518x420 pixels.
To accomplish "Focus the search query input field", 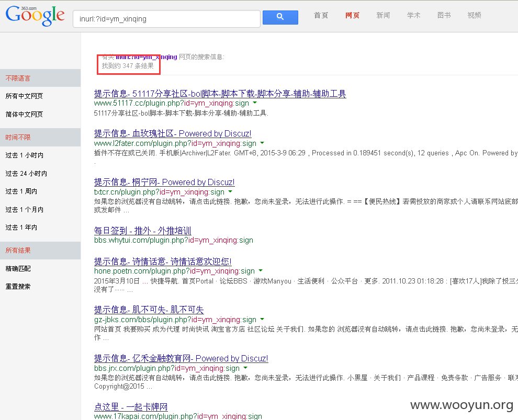I will click(166, 19).
